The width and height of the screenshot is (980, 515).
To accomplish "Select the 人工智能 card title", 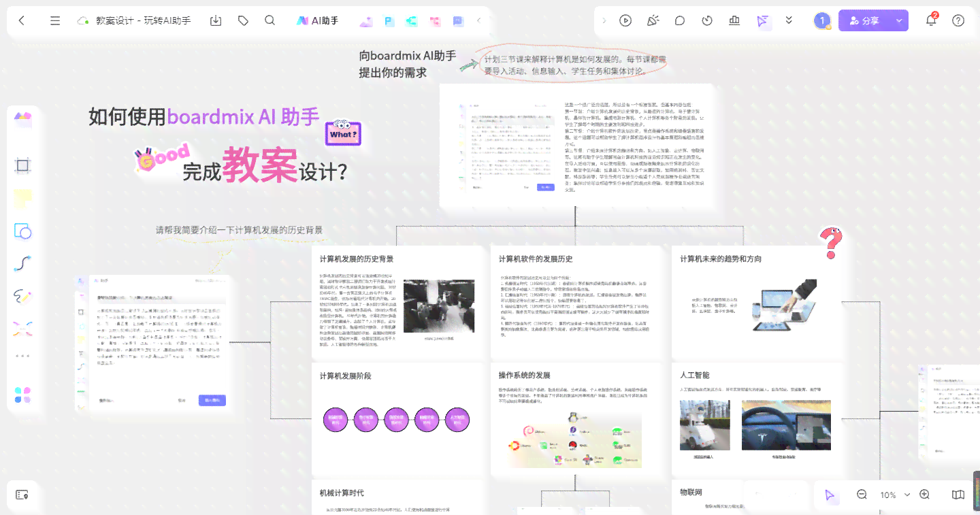I will (x=695, y=375).
